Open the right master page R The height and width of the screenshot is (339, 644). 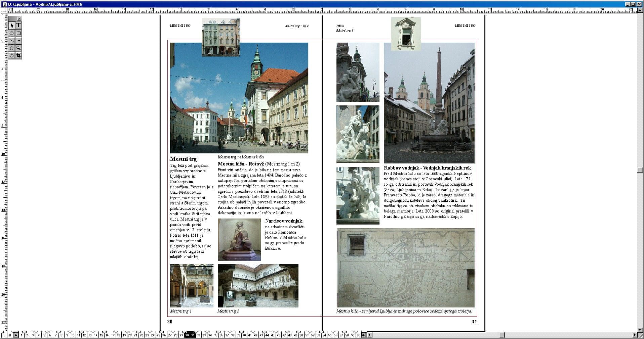click(x=10, y=335)
